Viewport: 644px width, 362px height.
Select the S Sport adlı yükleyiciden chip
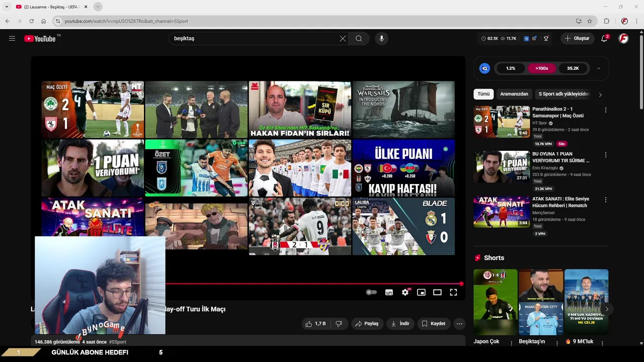coord(563,94)
